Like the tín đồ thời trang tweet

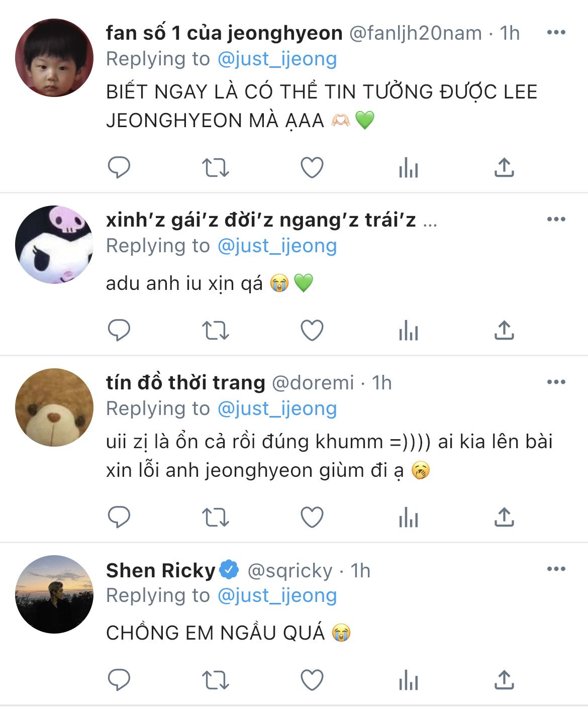click(312, 517)
